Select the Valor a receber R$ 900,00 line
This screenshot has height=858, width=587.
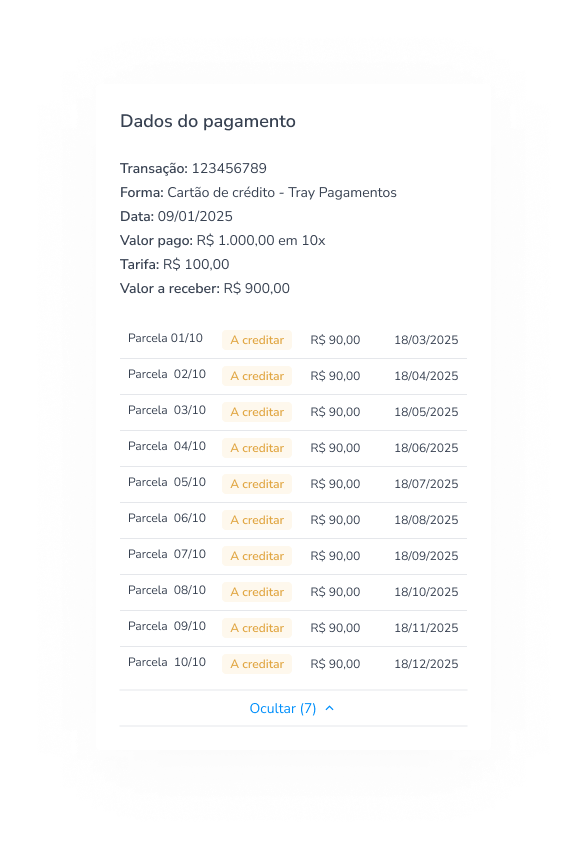(205, 288)
